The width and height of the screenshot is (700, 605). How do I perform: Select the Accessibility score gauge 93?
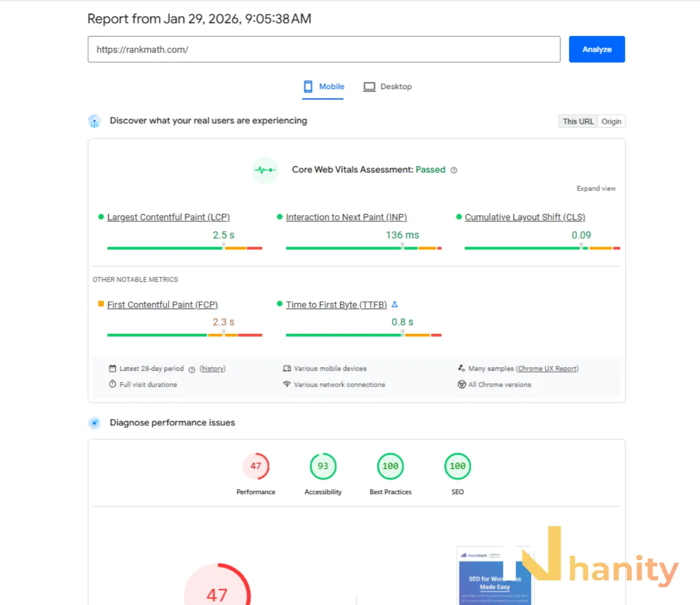(x=323, y=466)
